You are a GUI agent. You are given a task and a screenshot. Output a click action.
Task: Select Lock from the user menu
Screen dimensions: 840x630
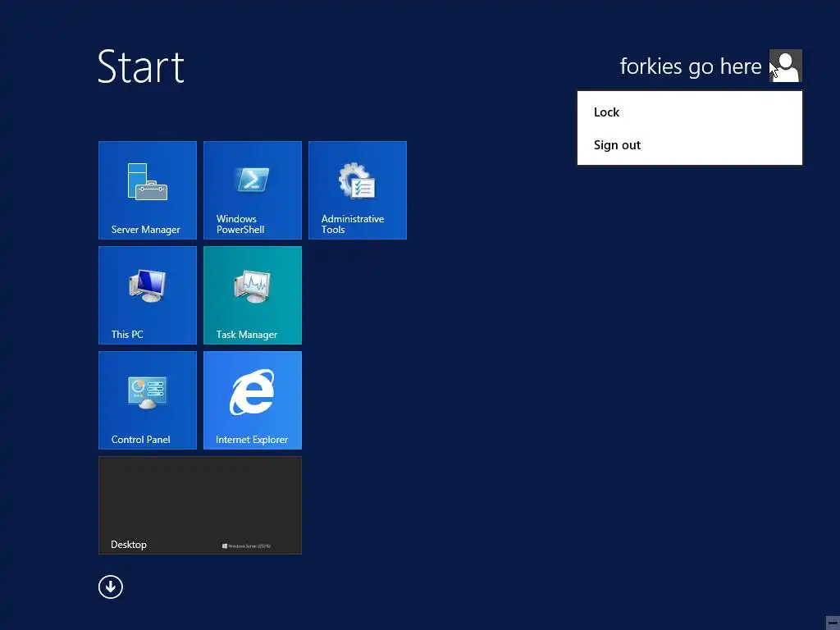coord(689,112)
